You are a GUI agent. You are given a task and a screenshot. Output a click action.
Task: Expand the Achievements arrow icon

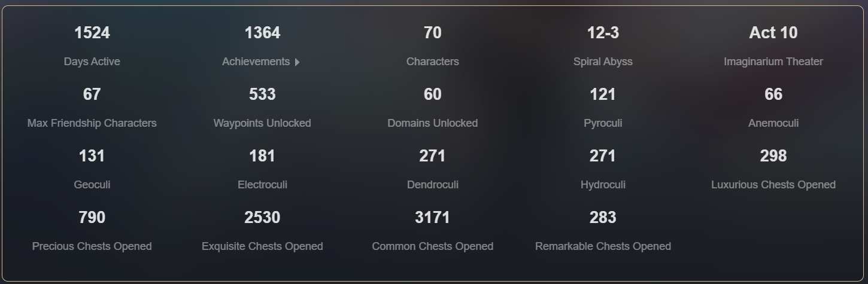point(298,62)
